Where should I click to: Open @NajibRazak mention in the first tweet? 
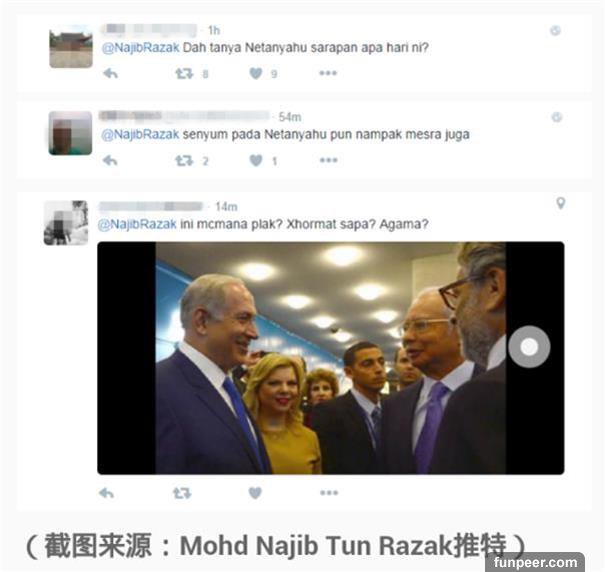(141, 48)
